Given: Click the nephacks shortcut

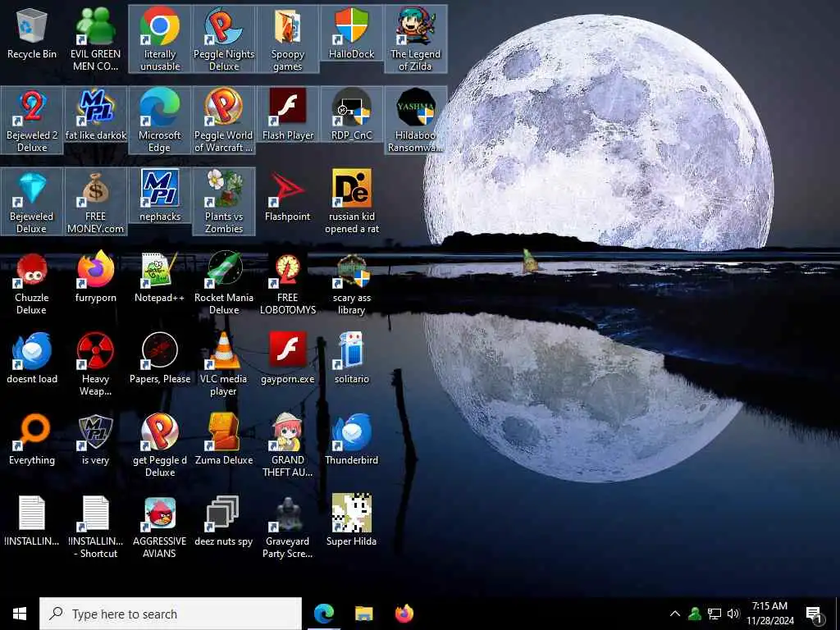Looking at the screenshot, I should (160, 195).
